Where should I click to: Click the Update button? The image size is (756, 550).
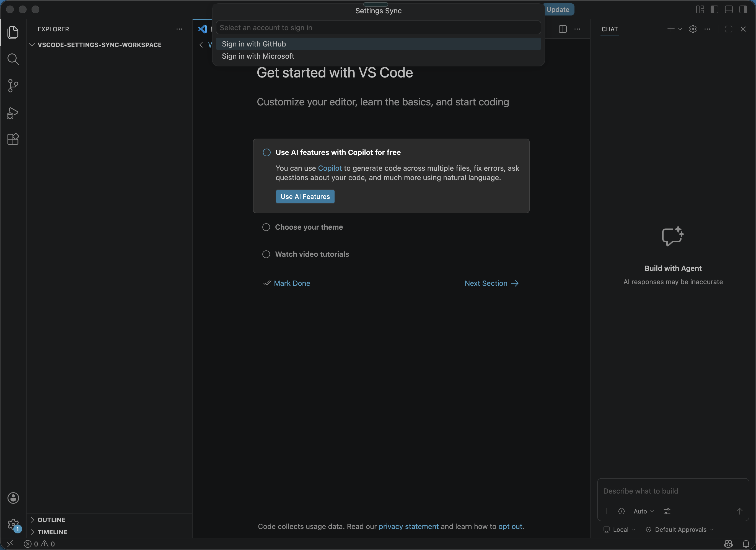558,9
